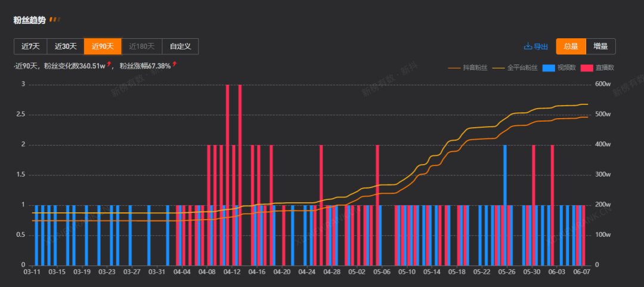Screen dimensions: 644x287
Task: Switch chart to 总量 total view
Action: 571,47
